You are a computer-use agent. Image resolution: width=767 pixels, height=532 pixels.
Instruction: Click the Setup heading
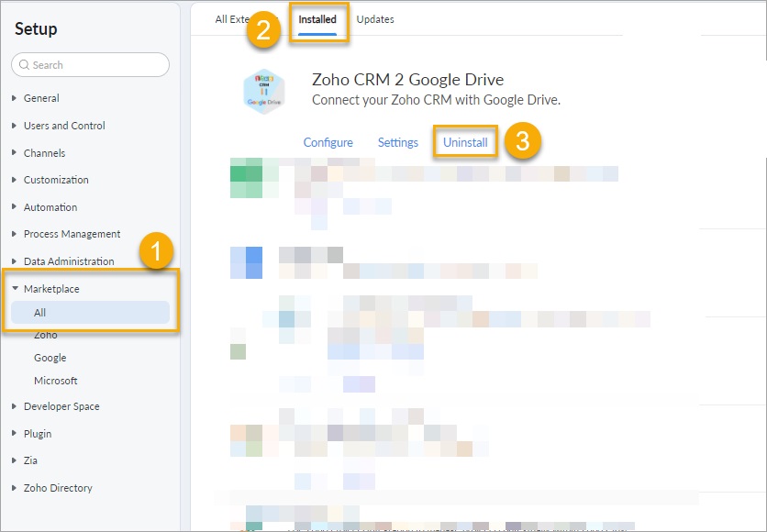(x=36, y=28)
